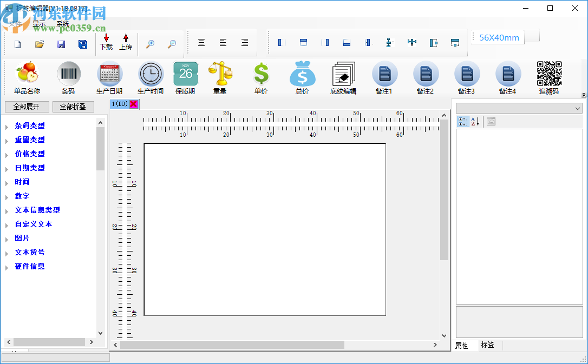Create a new label file

pyautogui.click(x=18, y=44)
